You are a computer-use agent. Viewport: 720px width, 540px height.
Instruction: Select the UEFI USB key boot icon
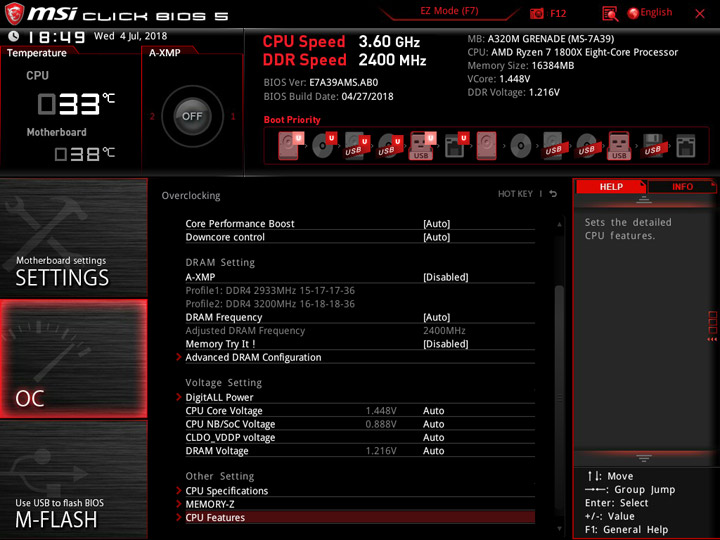[422, 146]
